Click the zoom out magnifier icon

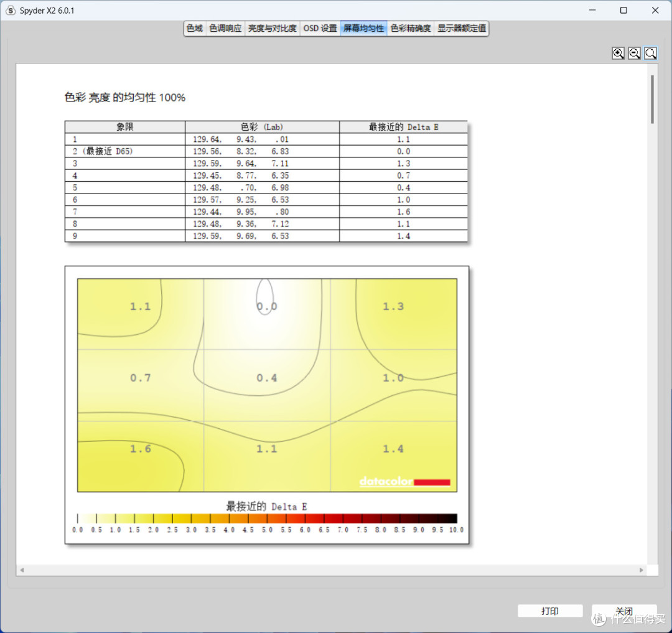click(634, 53)
